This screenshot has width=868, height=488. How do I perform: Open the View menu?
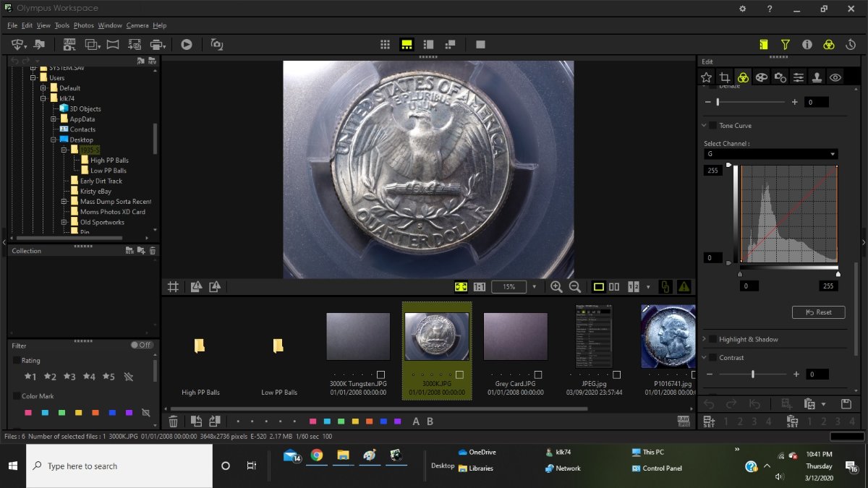coord(43,25)
